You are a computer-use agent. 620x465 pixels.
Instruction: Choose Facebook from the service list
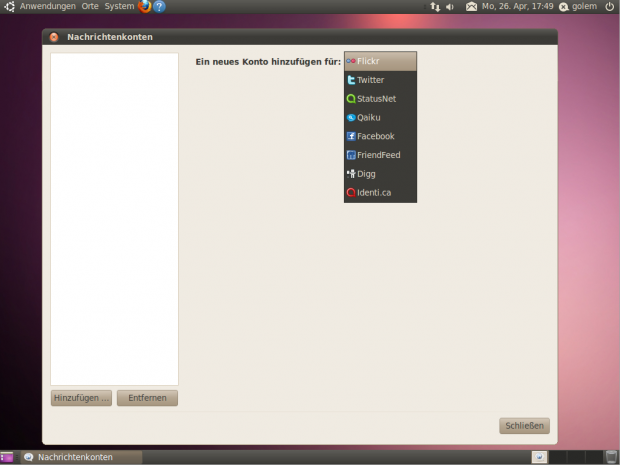click(380, 136)
